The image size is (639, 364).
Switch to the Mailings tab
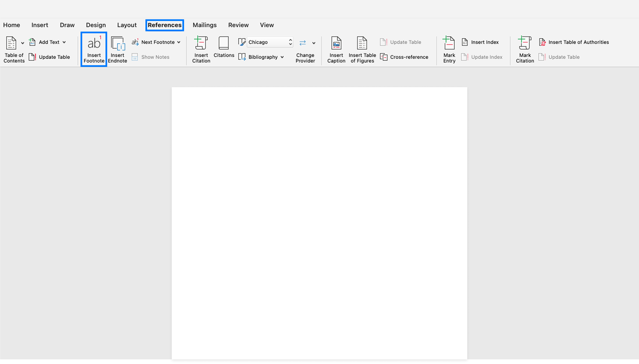tap(205, 25)
